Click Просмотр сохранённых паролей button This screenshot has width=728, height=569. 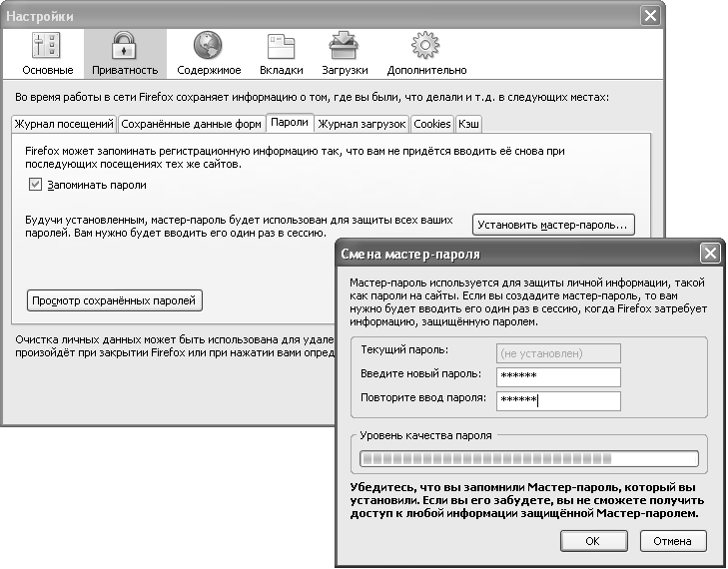click(x=114, y=299)
